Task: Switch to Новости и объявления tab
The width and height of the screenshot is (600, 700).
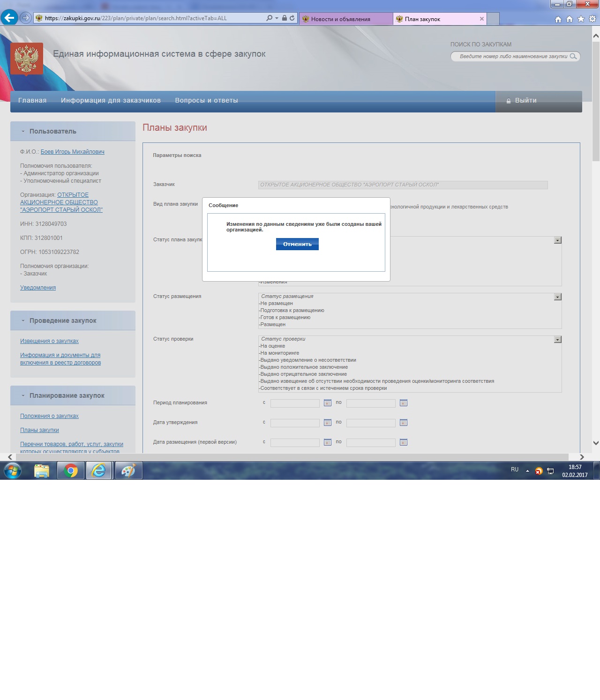Action: (x=341, y=19)
